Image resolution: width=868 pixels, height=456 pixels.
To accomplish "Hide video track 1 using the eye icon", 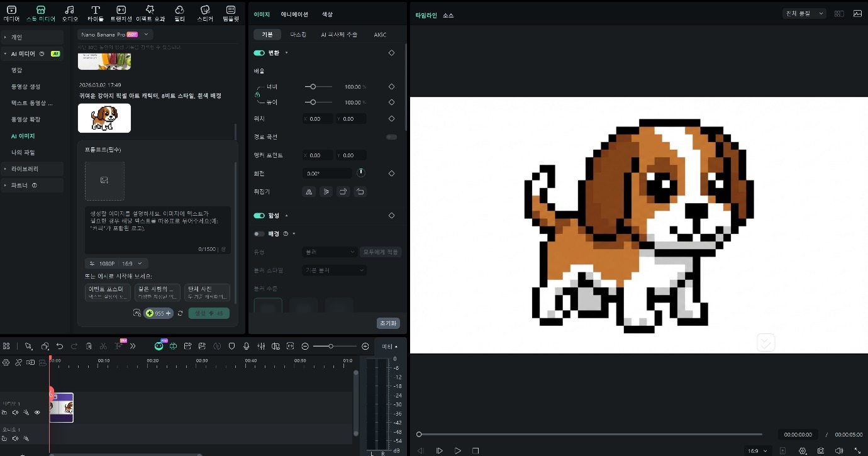I will [37, 413].
